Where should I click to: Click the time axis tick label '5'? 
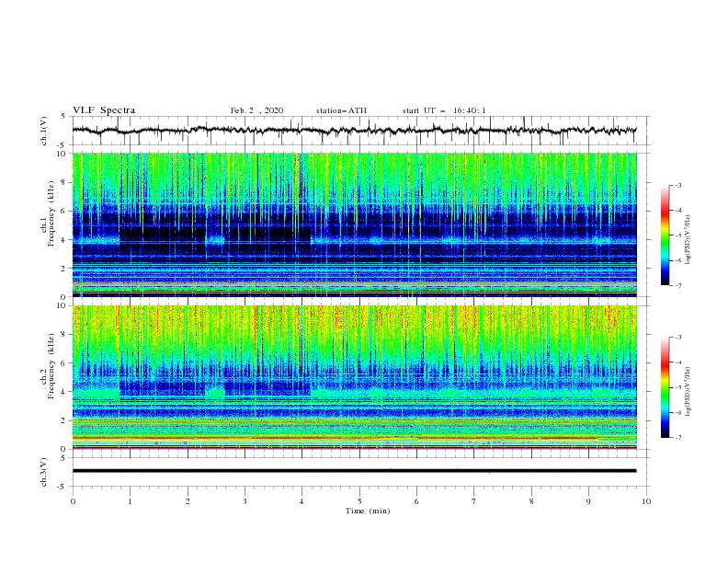pyautogui.click(x=359, y=501)
